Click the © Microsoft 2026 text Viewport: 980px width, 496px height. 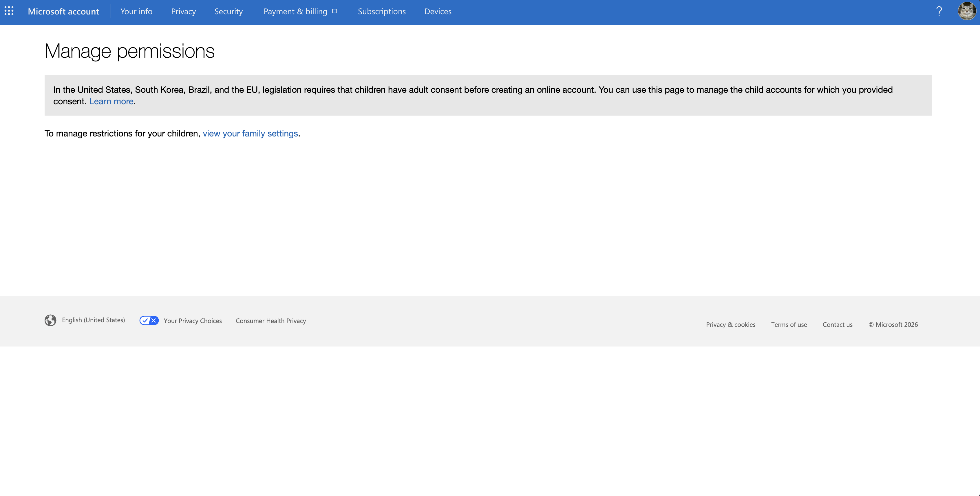click(893, 325)
